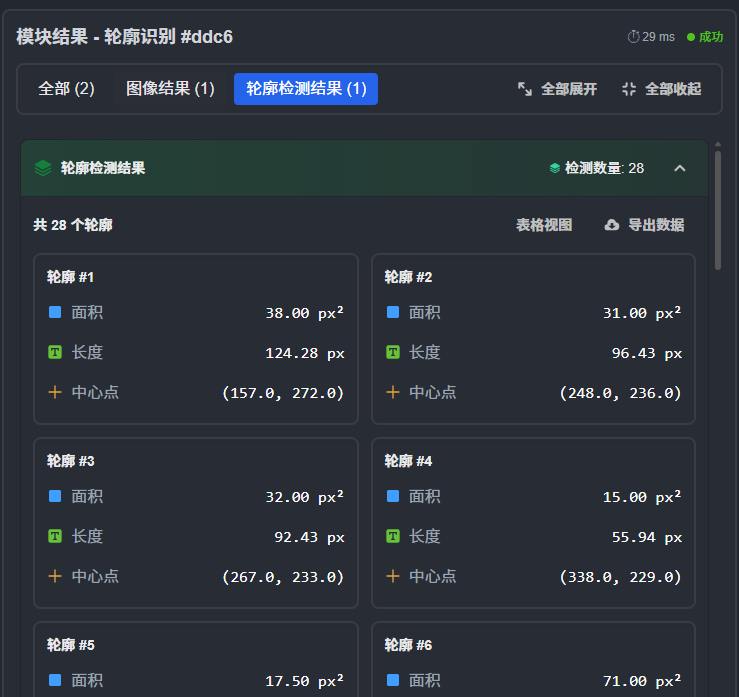Click the expand-all arrows icon
The width and height of the screenshot is (739, 697).
[525, 89]
